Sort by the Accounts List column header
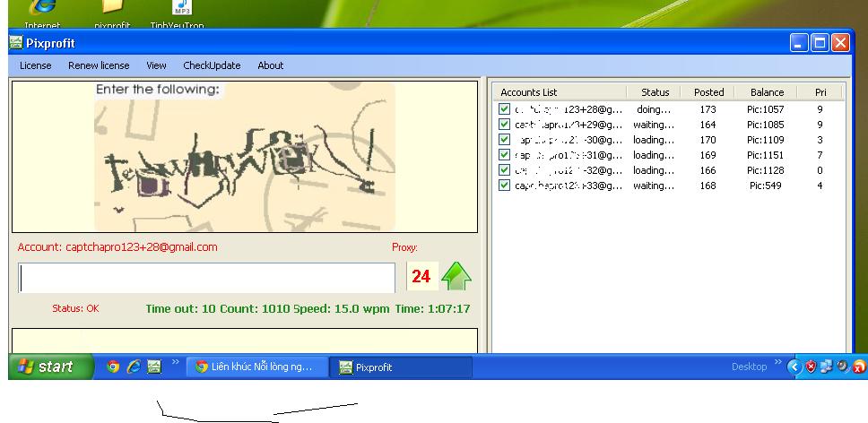The width and height of the screenshot is (868, 423). click(x=560, y=92)
